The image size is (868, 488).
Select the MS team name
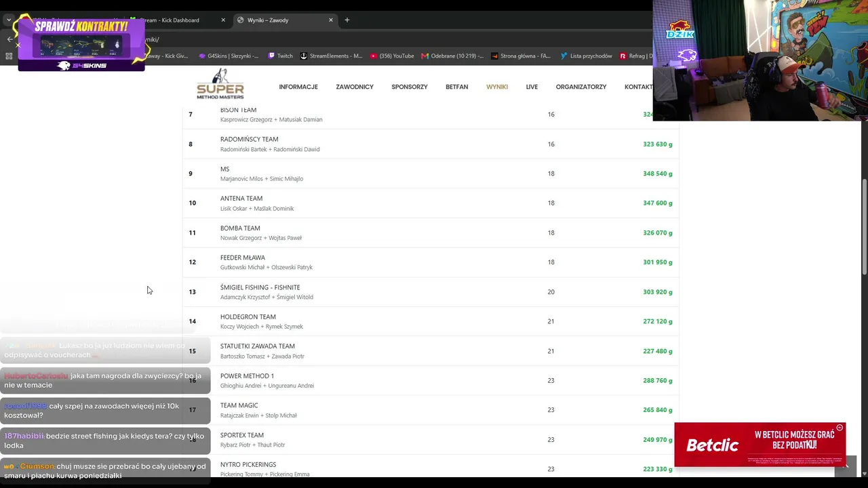click(225, 169)
